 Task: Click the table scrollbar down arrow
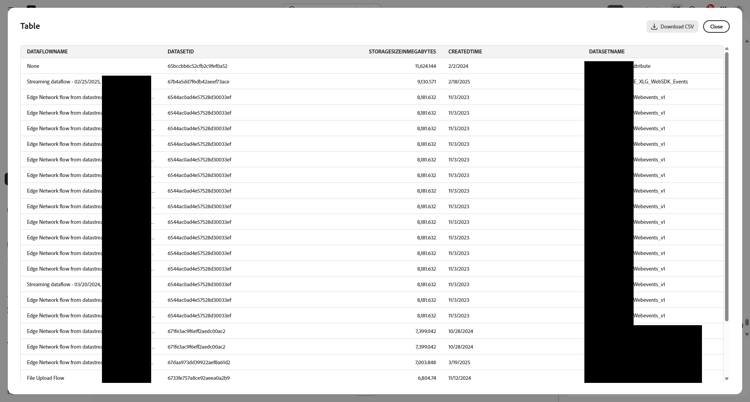727,379
